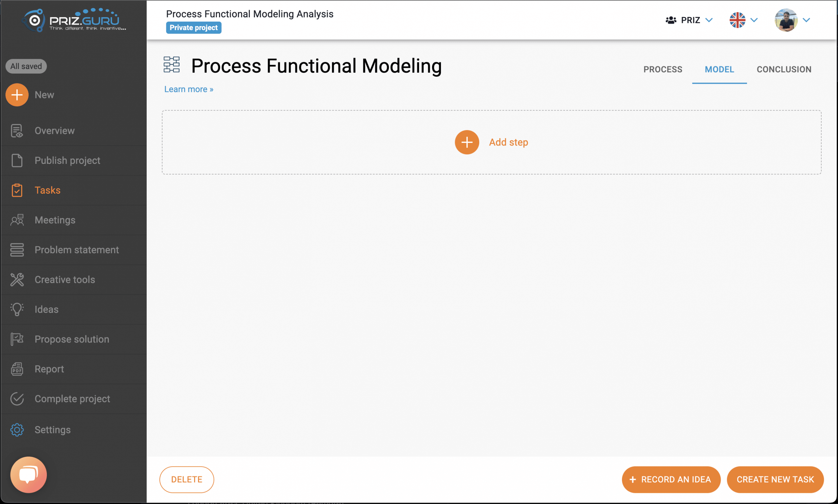Image resolution: width=838 pixels, height=504 pixels.
Task: Click the DELETE button
Action: pyautogui.click(x=187, y=479)
